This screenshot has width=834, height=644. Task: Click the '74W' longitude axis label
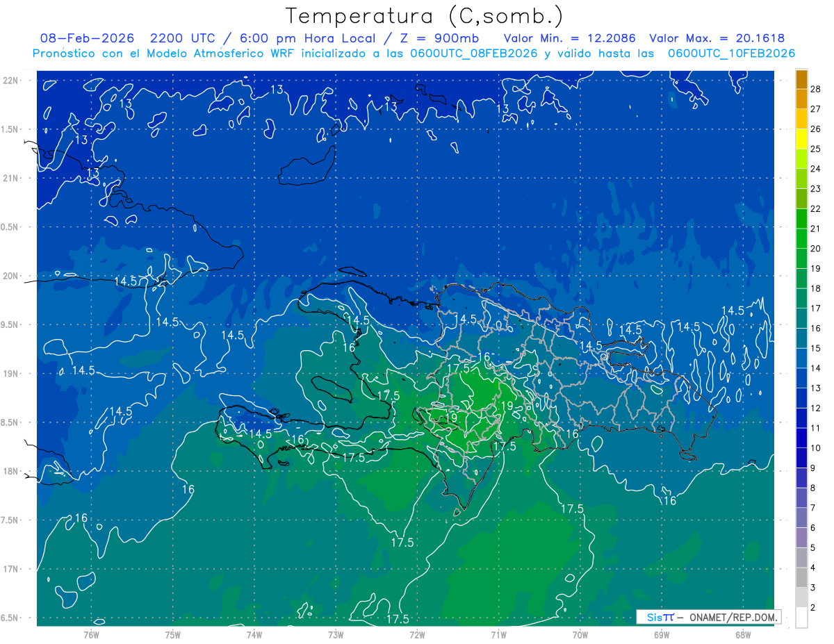[x=254, y=634]
